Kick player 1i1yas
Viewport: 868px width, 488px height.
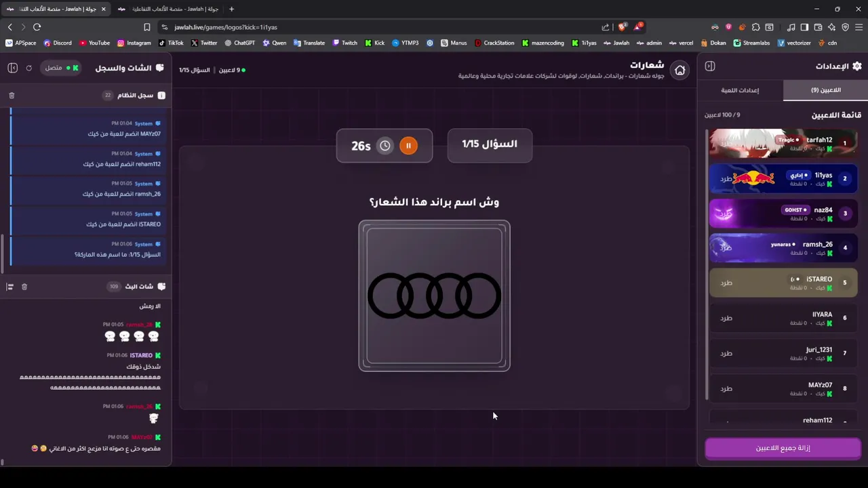click(726, 179)
